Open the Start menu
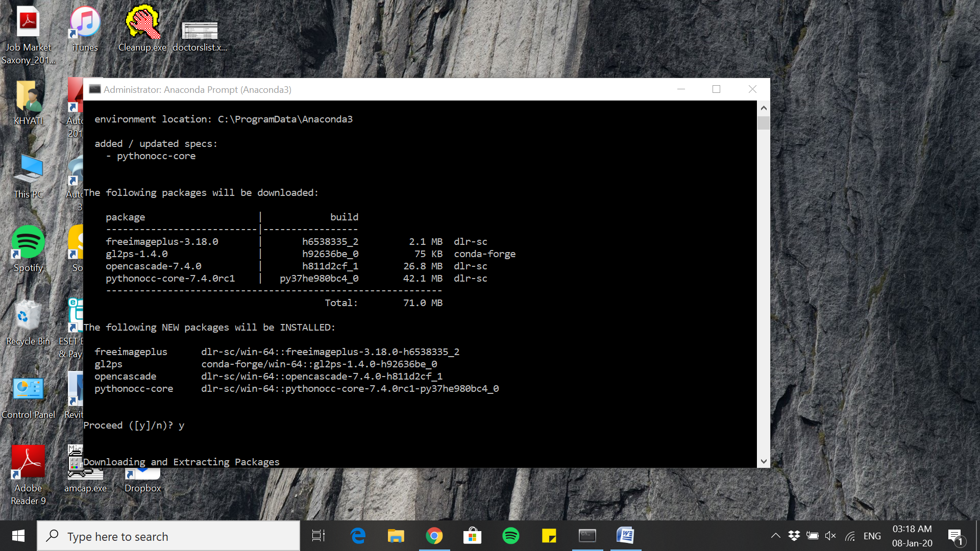The image size is (980, 551). (x=18, y=536)
